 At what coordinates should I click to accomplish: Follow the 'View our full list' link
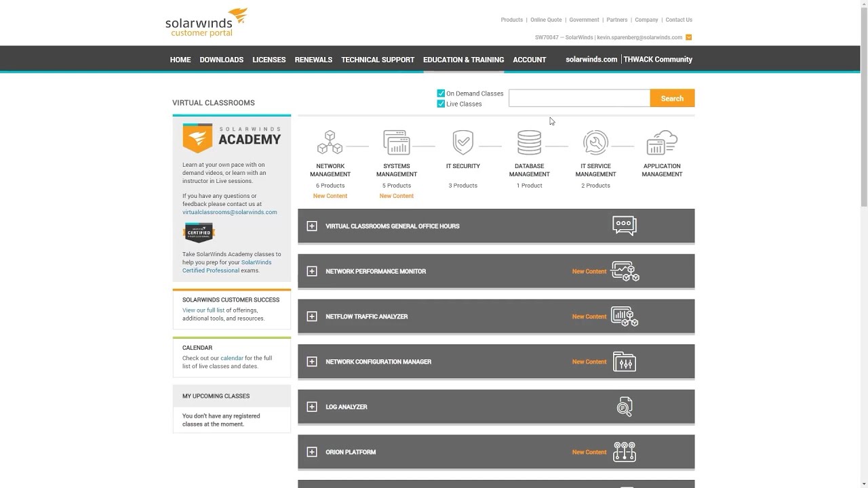point(203,310)
